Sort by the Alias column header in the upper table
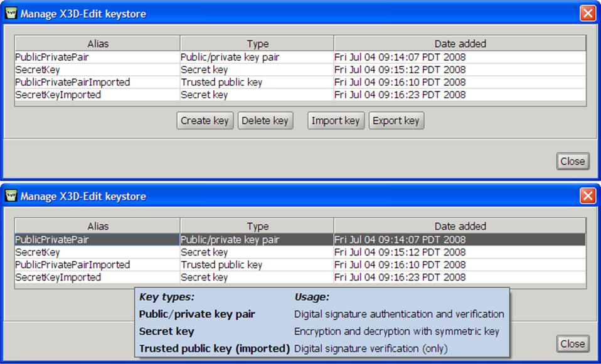The image size is (601, 364). point(97,44)
